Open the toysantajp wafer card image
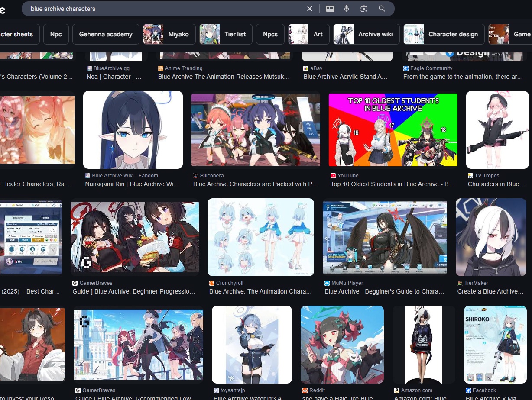This screenshot has width=532, height=400. tap(252, 345)
